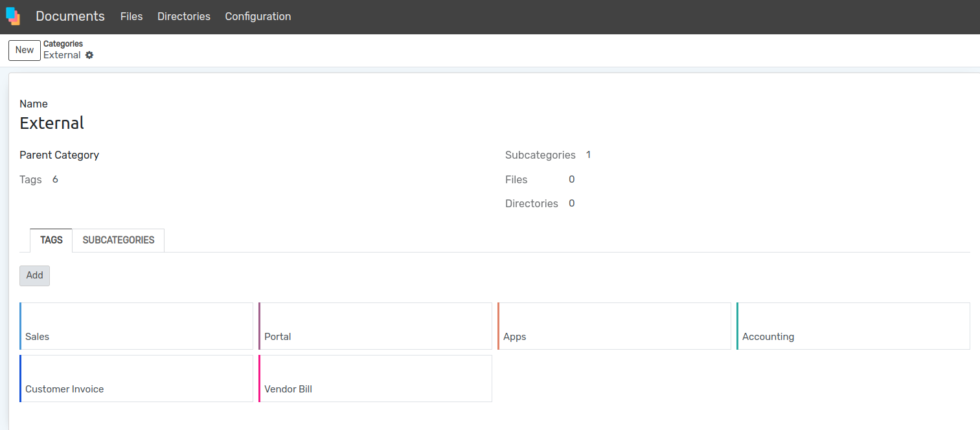Click the Documents app logo icon

[x=13, y=17]
